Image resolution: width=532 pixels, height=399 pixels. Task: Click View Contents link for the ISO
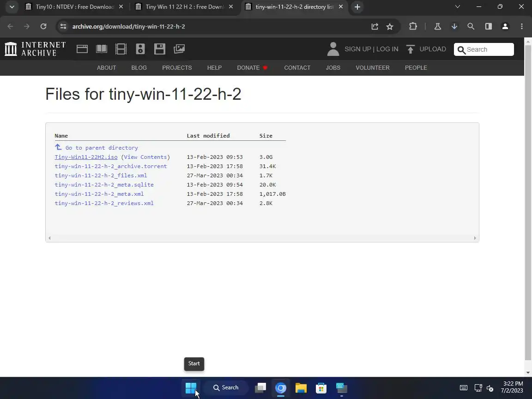tap(145, 157)
